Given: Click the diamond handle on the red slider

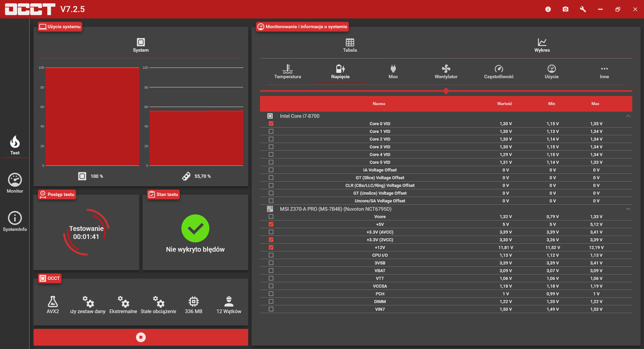Looking at the screenshot, I should [x=446, y=91].
